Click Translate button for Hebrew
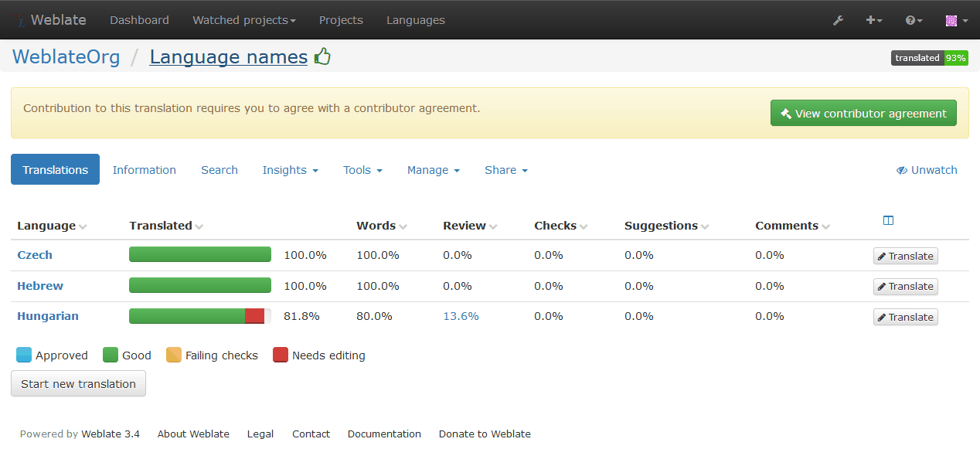 [x=906, y=287]
